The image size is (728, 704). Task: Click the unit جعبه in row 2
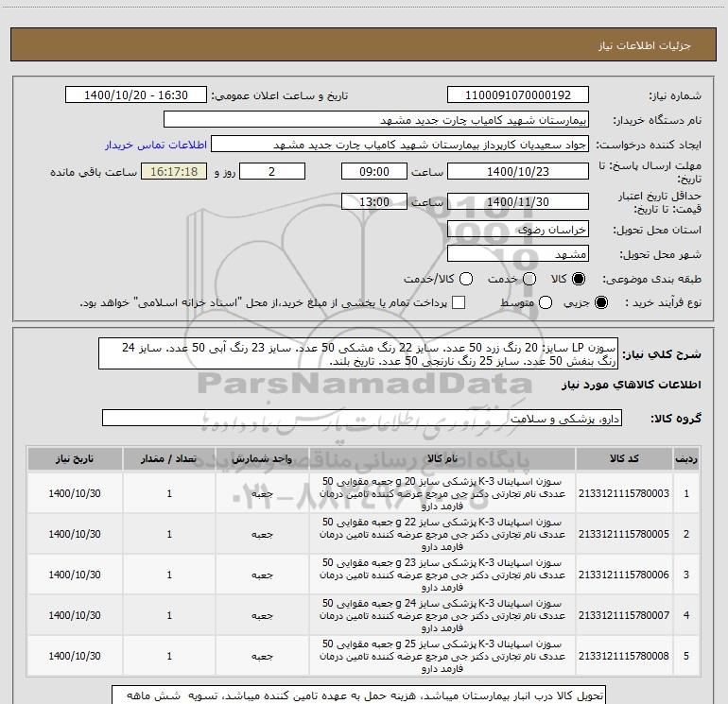[x=262, y=535]
